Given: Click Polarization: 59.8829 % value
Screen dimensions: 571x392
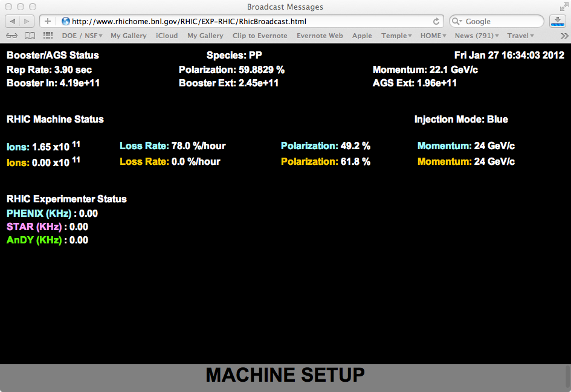Looking at the screenshot, I should click(231, 70).
